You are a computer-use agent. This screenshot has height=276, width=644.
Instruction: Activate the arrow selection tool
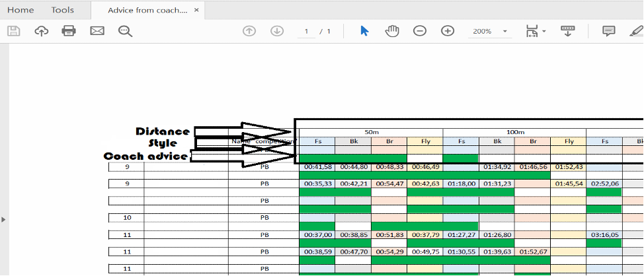364,31
